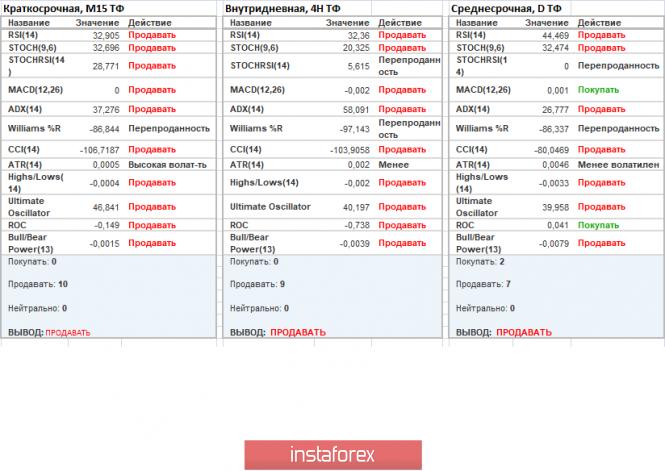
Task: Click Ultimate Oscillator value 40,197
Action: click(x=356, y=207)
